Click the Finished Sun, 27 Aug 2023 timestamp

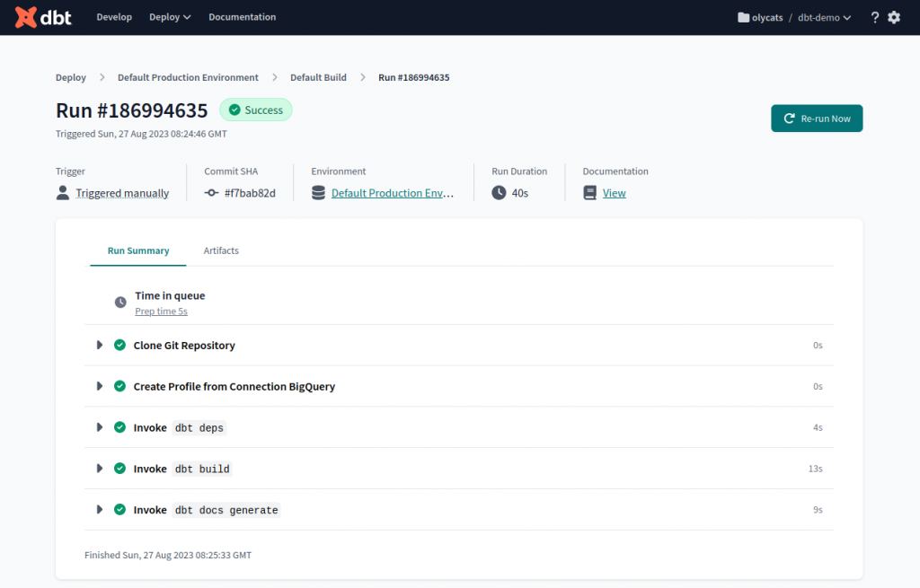click(168, 555)
